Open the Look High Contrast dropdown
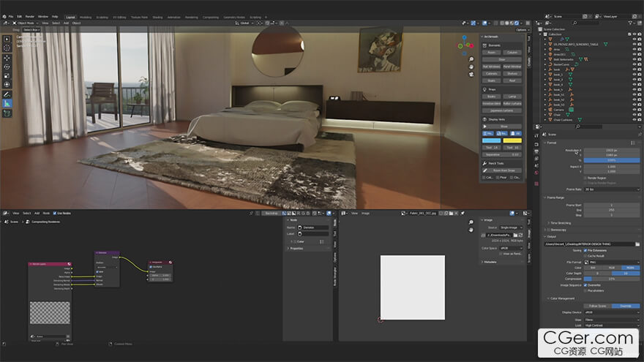 pos(612,325)
